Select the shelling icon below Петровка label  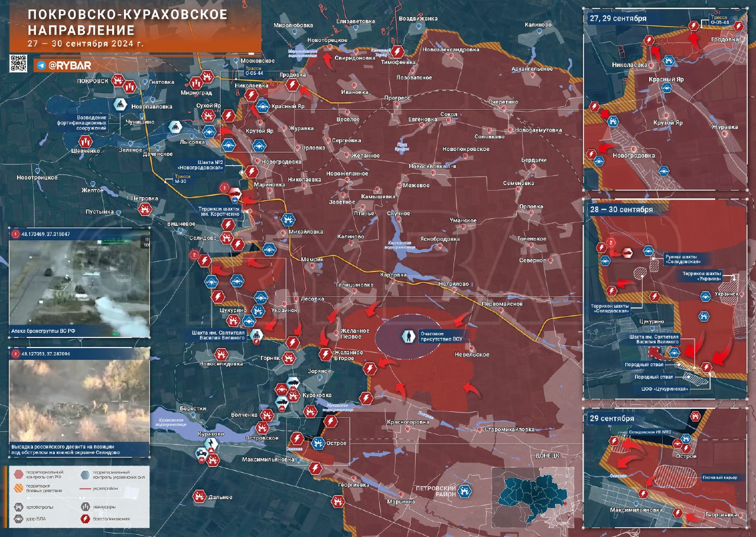(x=145, y=209)
